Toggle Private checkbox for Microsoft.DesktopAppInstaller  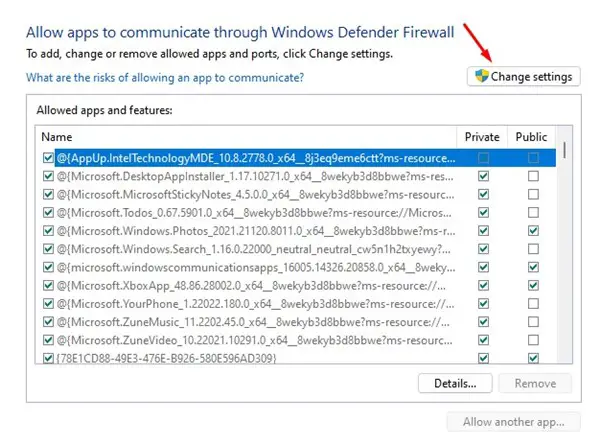484,176
